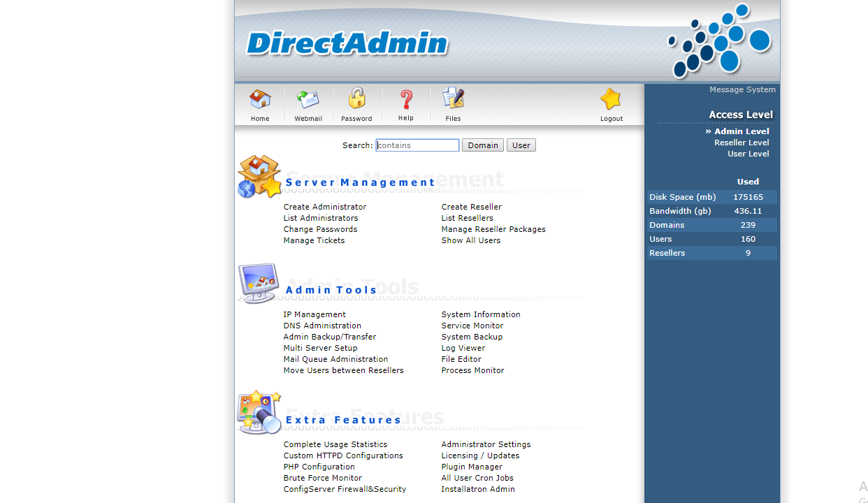Click the Logout star icon
The height and width of the screenshot is (503, 868).
click(x=611, y=99)
